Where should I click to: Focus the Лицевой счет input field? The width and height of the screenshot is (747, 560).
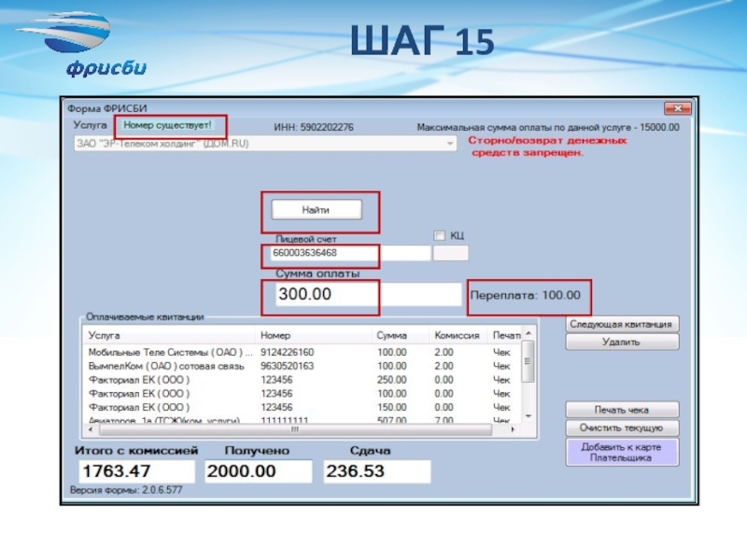click(351, 253)
